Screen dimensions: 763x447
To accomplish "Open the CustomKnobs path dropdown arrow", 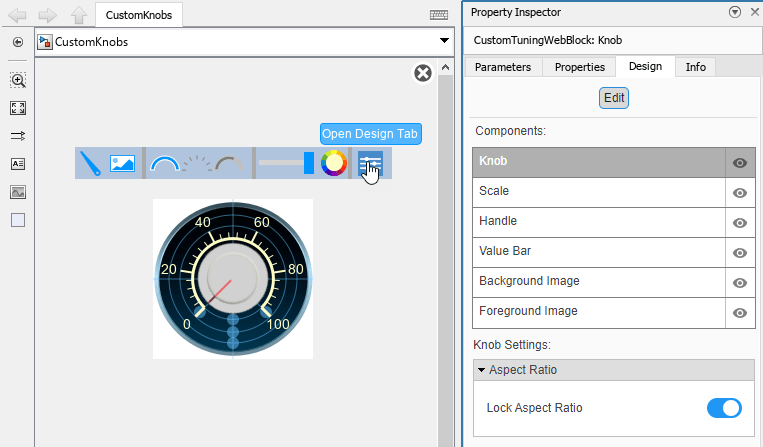I will pos(444,41).
